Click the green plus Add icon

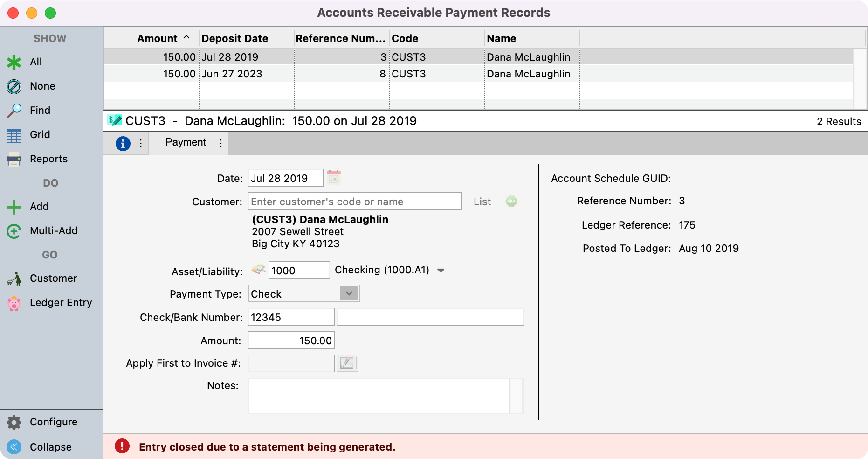click(14, 207)
